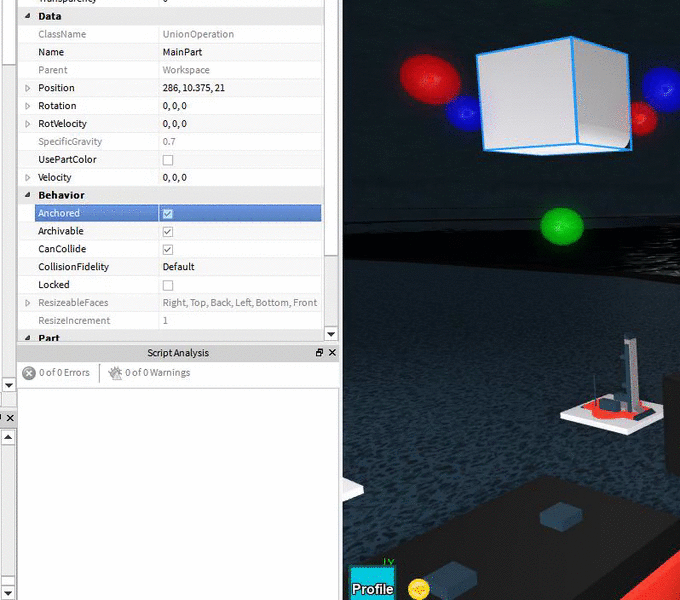
Task: Click the green glowing sphere
Action: click(562, 226)
